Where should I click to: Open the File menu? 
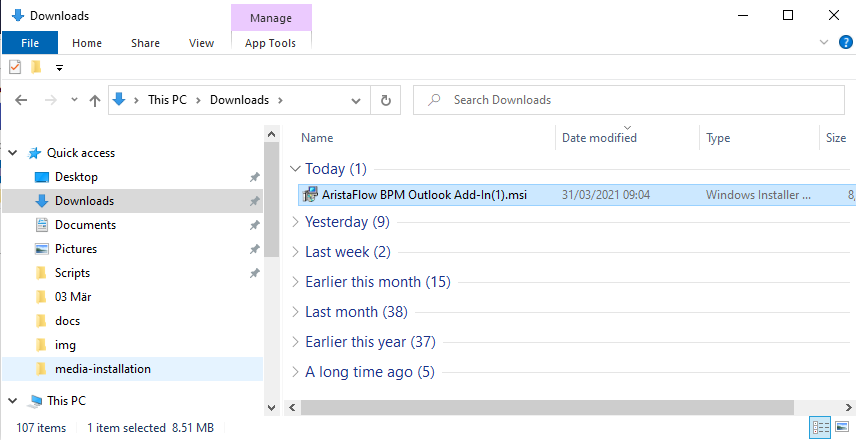(x=30, y=43)
